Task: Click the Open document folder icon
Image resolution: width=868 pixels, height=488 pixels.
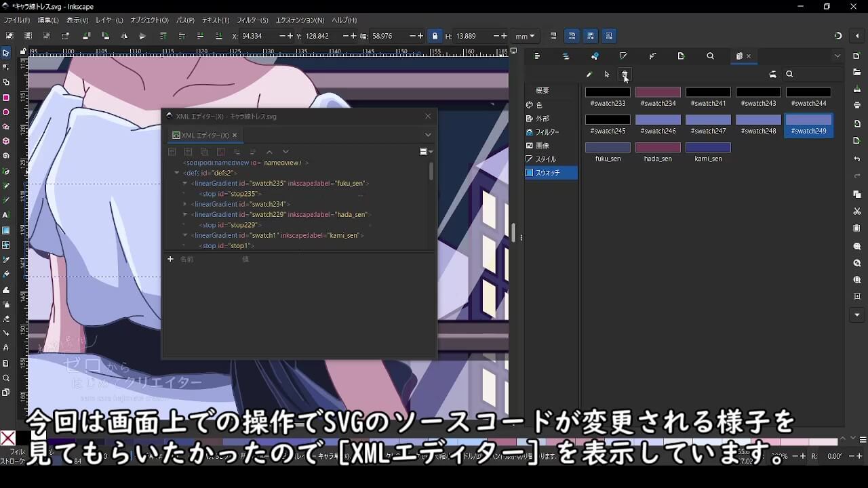Action: point(857,72)
